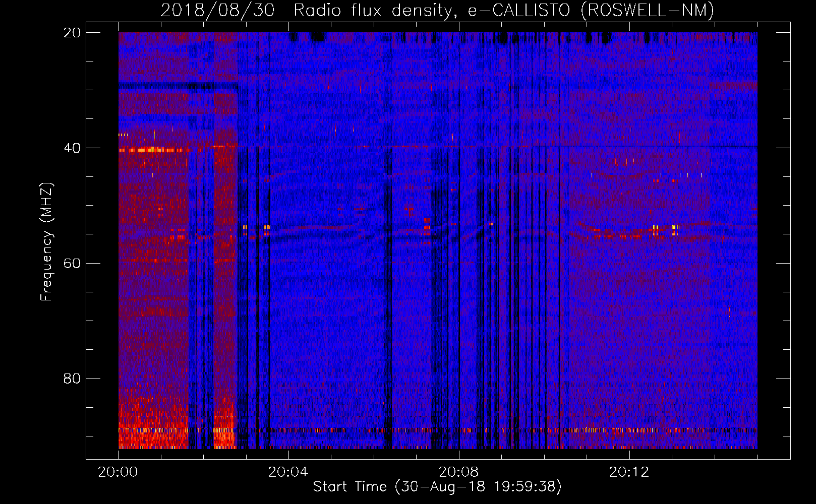The image size is (816, 504).
Task: Click the 20:00 time tick label
Action: (118, 472)
